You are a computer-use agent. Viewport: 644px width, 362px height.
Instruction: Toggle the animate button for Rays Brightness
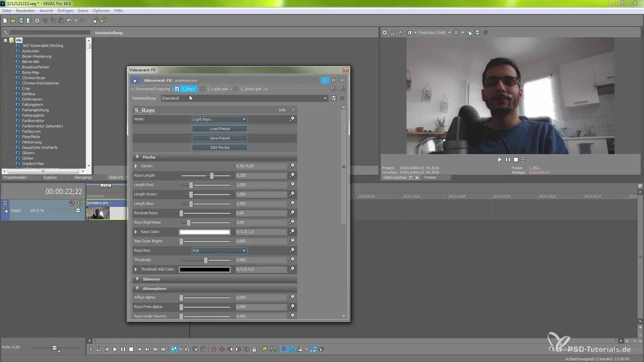coord(292,222)
